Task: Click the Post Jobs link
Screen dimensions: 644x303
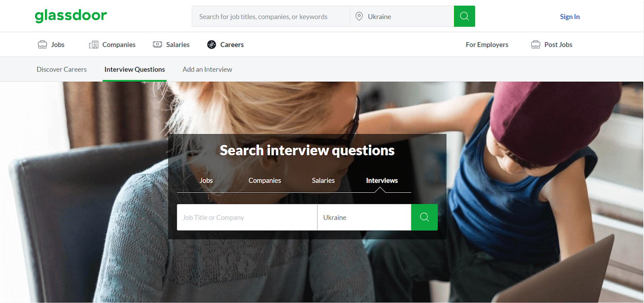Action: [x=558, y=45]
